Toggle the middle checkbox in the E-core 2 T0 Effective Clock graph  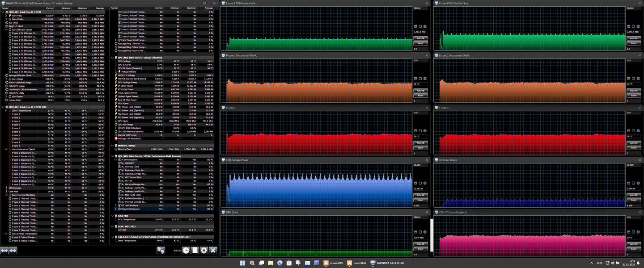pos(420,26)
